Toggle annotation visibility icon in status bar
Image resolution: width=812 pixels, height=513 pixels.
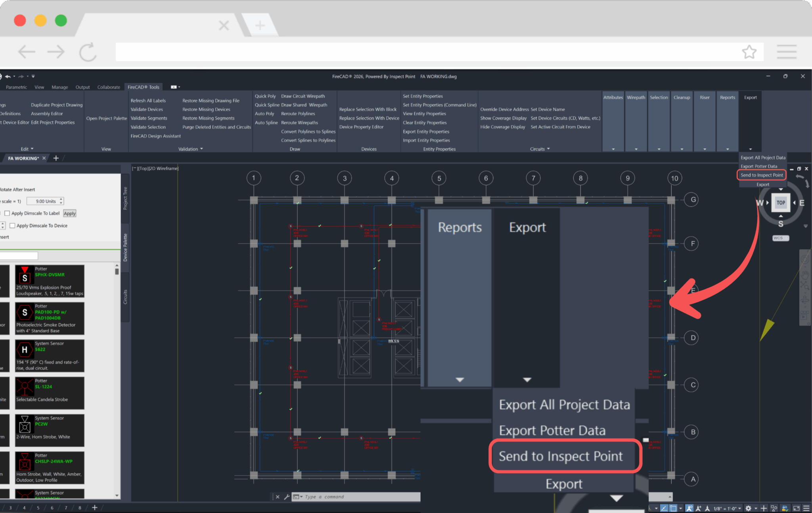689,508
